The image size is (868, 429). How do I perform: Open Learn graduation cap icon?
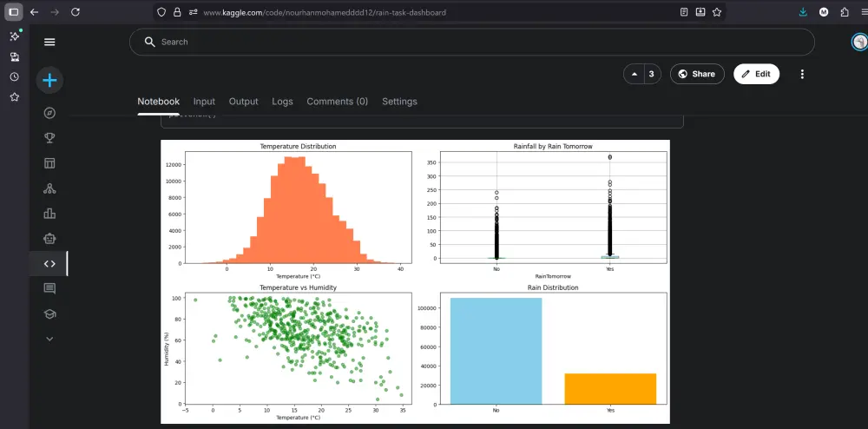tap(49, 313)
